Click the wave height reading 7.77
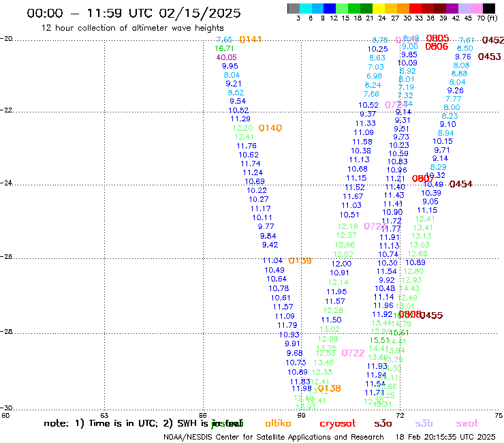Viewport: 504px width, 443px height. 454,99
